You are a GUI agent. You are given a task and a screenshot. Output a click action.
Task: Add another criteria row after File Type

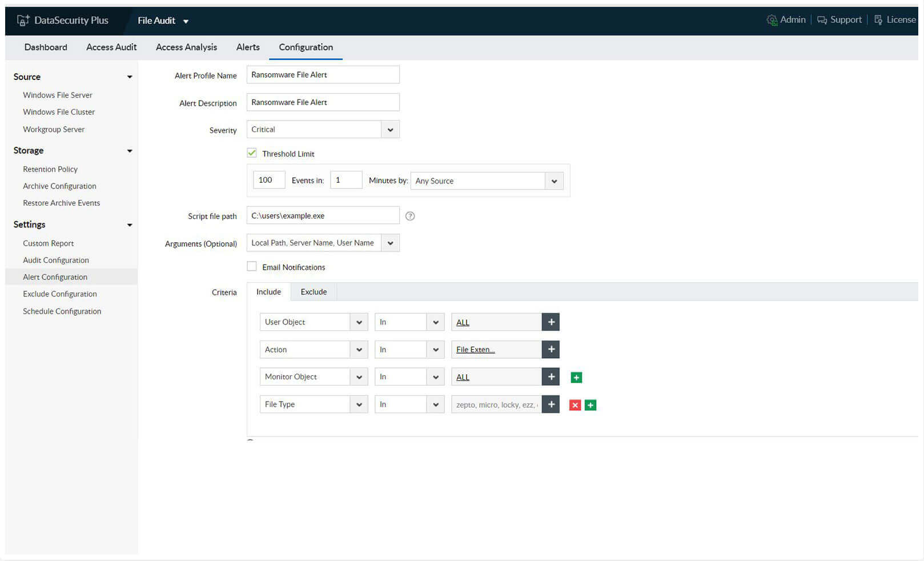(590, 404)
